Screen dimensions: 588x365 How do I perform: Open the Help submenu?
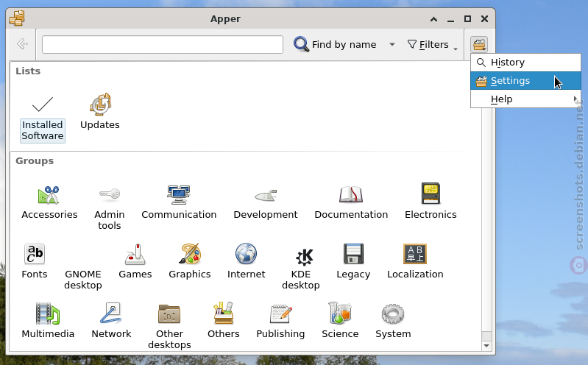(525, 99)
